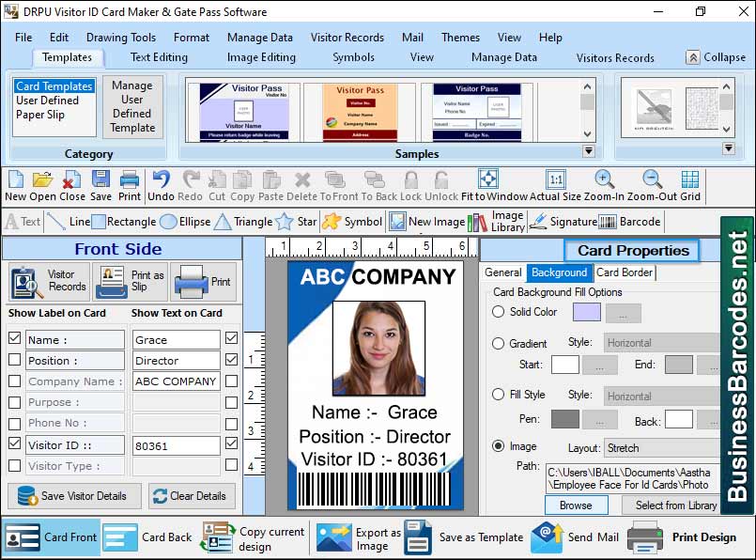Select the Fit to Window tool
The height and width of the screenshot is (560, 756).
(x=487, y=181)
